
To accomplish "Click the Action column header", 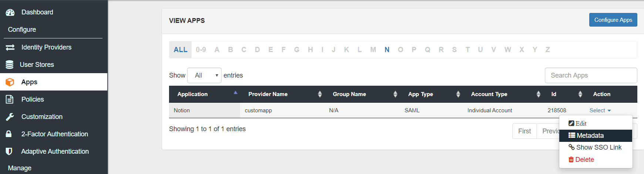I will [x=611, y=94].
